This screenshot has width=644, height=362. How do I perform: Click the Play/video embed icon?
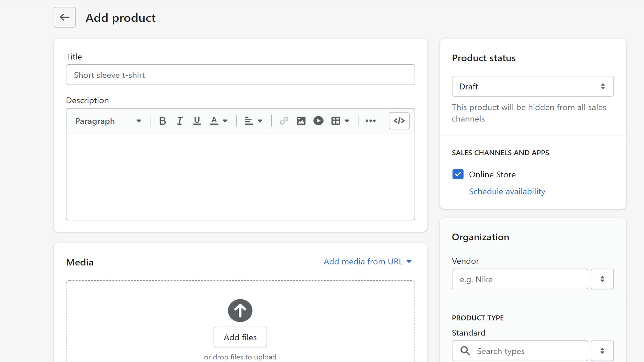click(x=318, y=121)
